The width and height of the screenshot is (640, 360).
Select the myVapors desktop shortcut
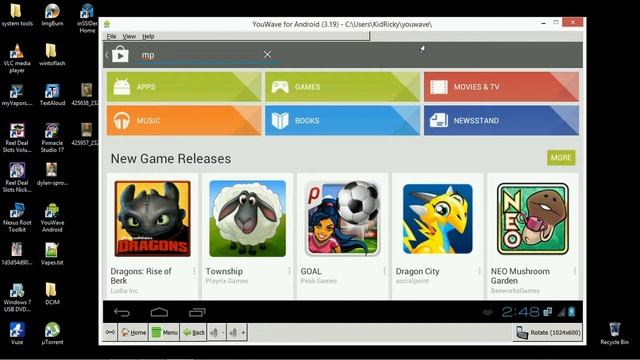tap(17, 95)
